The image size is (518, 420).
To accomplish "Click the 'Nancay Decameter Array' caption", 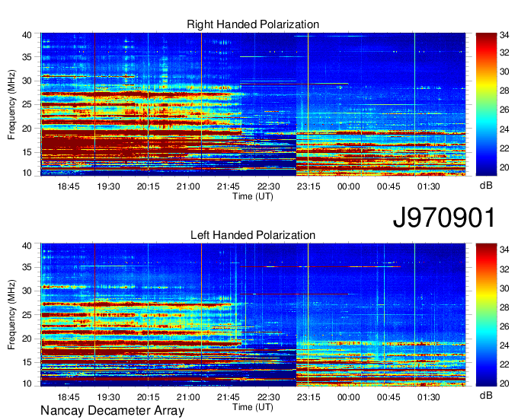I will tap(112, 411).
